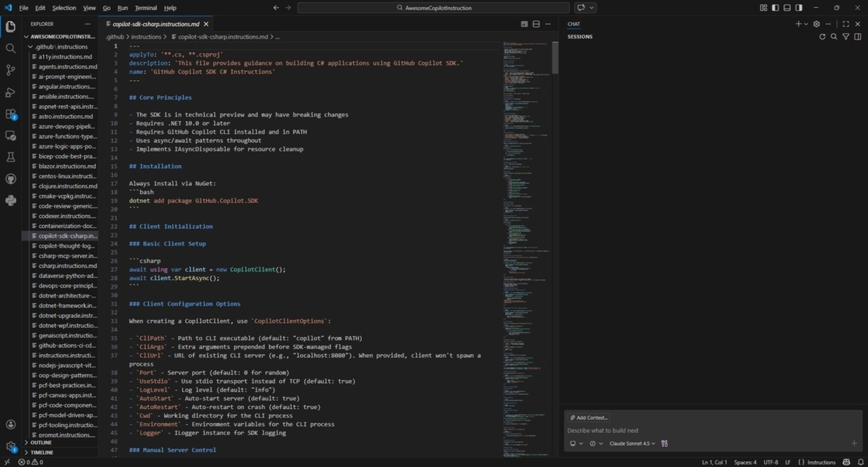Viewport: 868px width, 467px height.
Task: Open the Run and Debug view
Action: [10, 92]
